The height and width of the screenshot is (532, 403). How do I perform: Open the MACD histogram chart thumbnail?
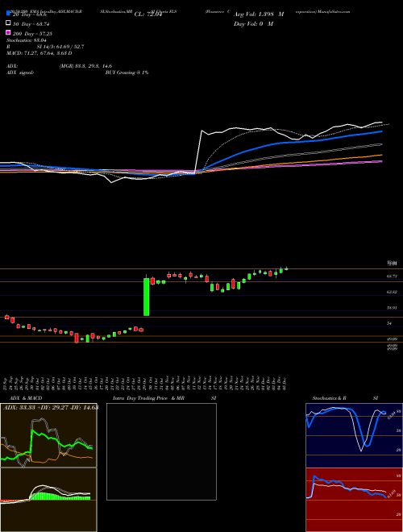[48, 500]
